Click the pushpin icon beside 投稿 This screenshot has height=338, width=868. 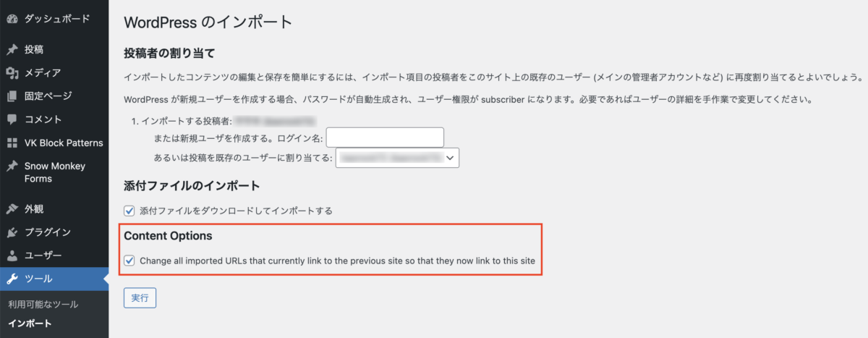point(12,50)
